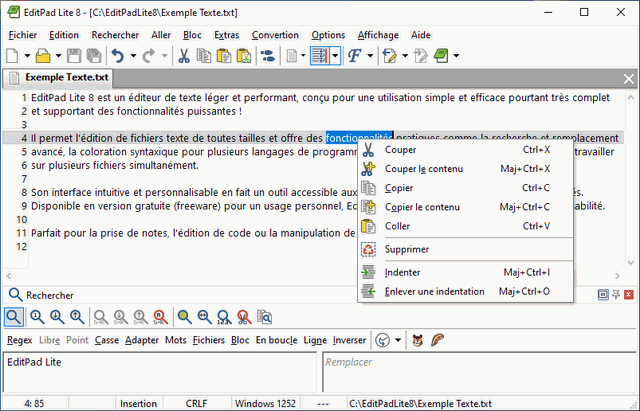Toggle the Casse case-sensitive option
640x411 pixels.
point(107,340)
